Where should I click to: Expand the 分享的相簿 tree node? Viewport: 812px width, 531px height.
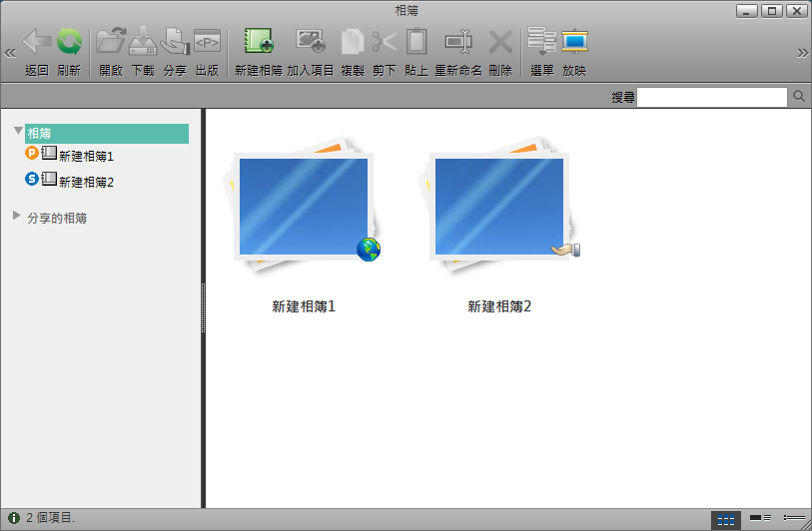click(17, 216)
